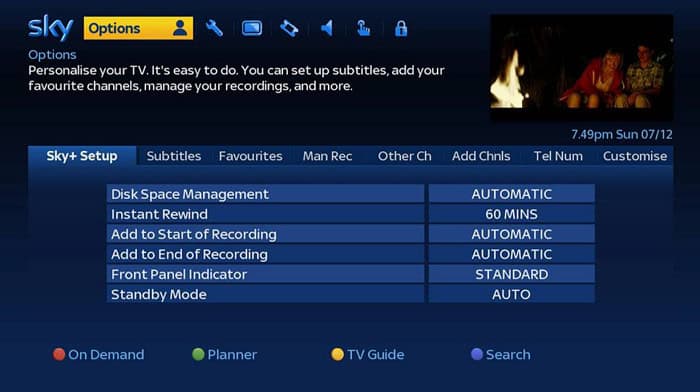700x392 pixels.
Task: Select the Disk Space Management row
Action: click(x=265, y=194)
